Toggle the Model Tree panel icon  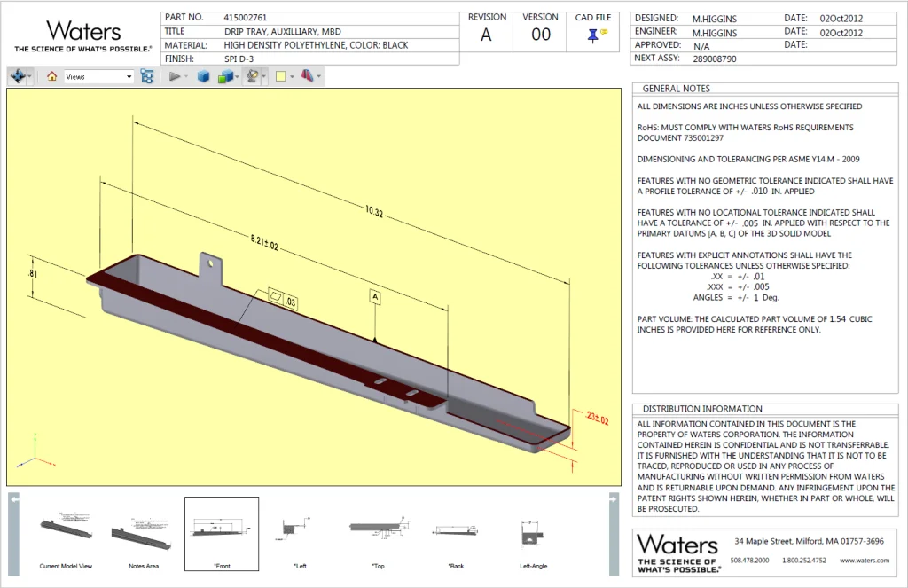click(x=147, y=77)
